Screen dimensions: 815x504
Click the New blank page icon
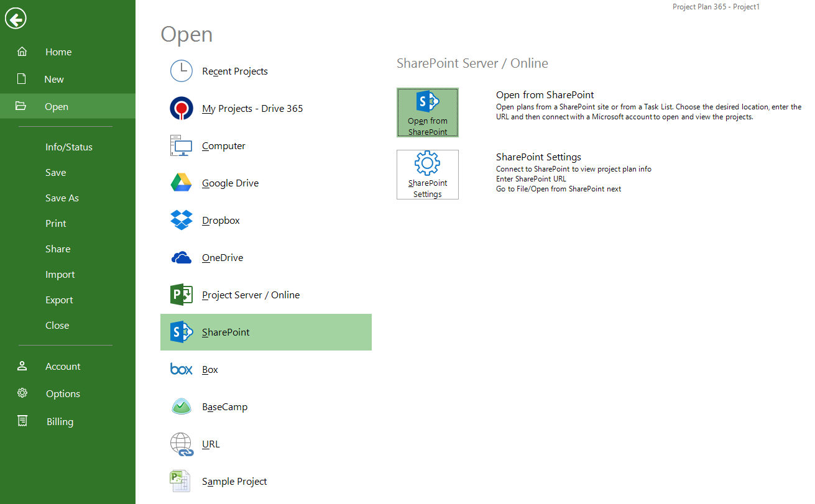point(22,79)
